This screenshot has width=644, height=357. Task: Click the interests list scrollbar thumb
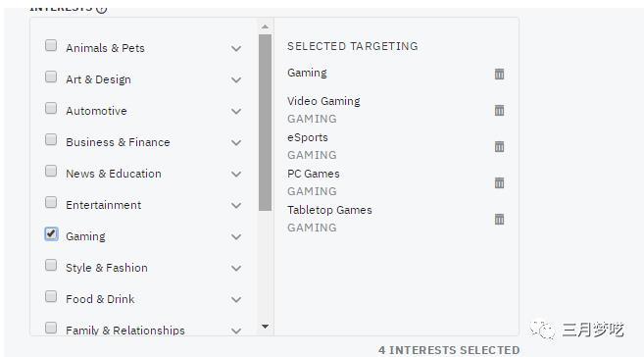(x=265, y=123)
